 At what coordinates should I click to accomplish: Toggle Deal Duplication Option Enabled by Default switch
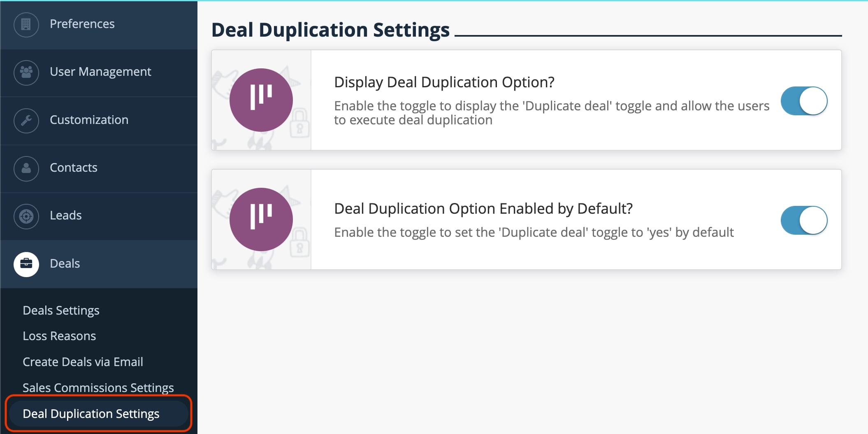[x=804, y=220]
